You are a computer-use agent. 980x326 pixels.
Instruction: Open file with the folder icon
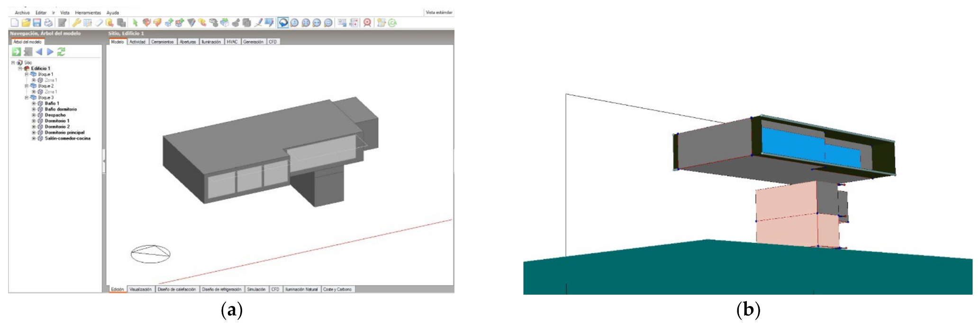(x=26, y=22)
